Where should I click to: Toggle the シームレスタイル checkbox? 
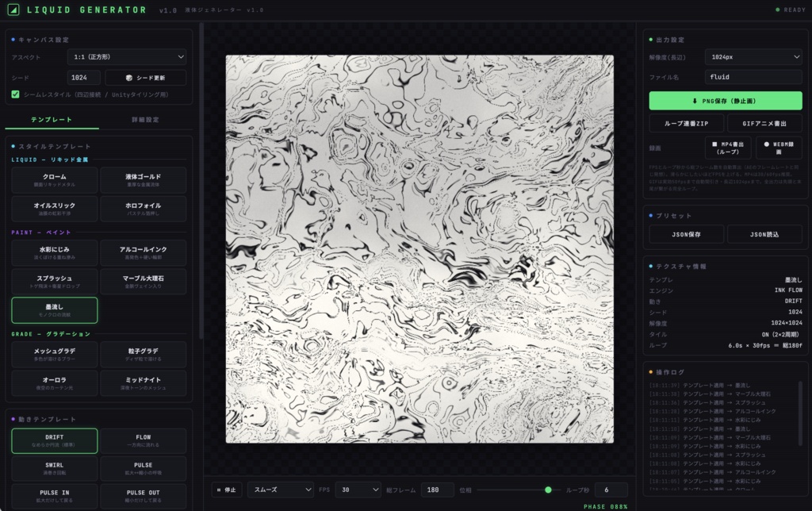tap(16, 94)
